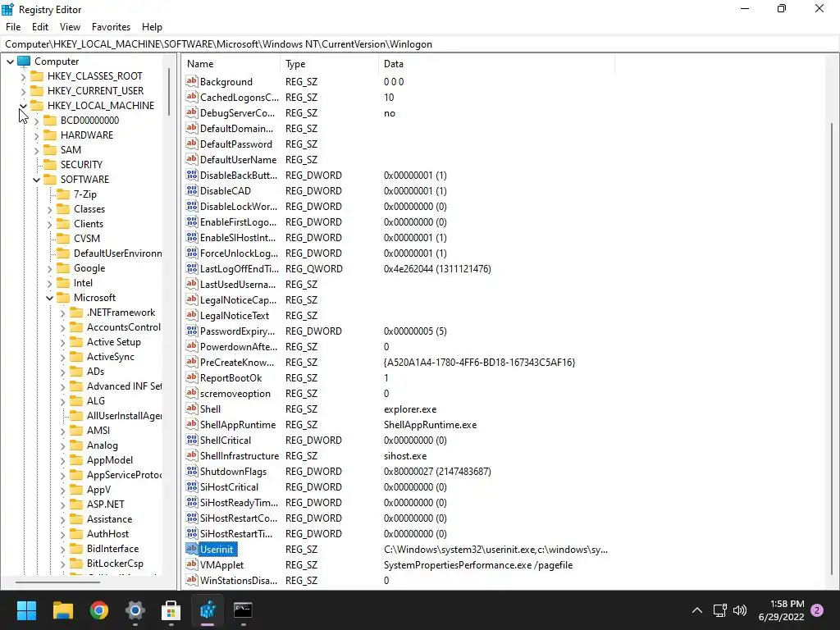The height and width of the screenshot is (630, 840).
Task: Collapse the SOFTWARE key
Action: (36, 180)
